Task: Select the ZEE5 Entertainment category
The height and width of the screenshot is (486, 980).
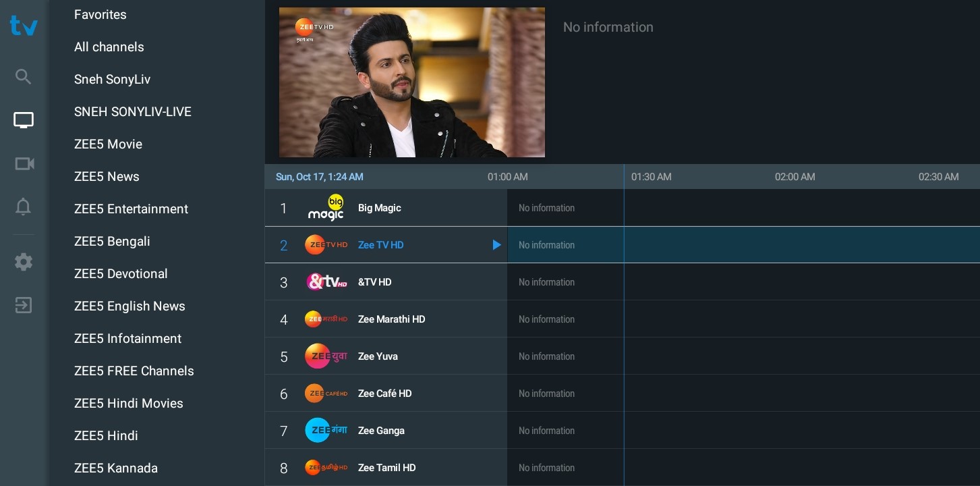Action: point(132,209)
